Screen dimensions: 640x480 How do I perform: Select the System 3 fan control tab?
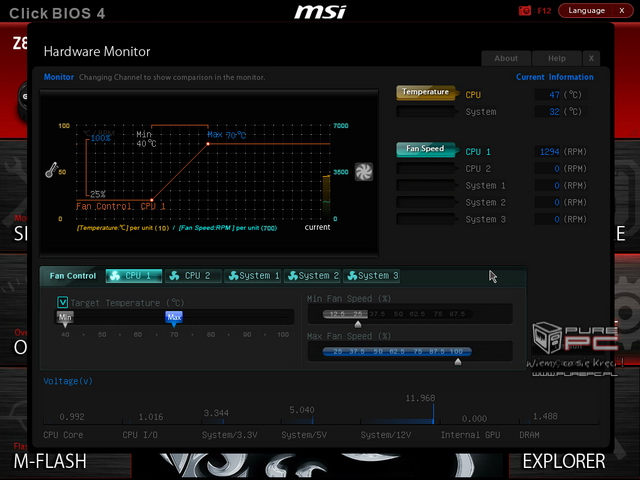click(371, 276)
